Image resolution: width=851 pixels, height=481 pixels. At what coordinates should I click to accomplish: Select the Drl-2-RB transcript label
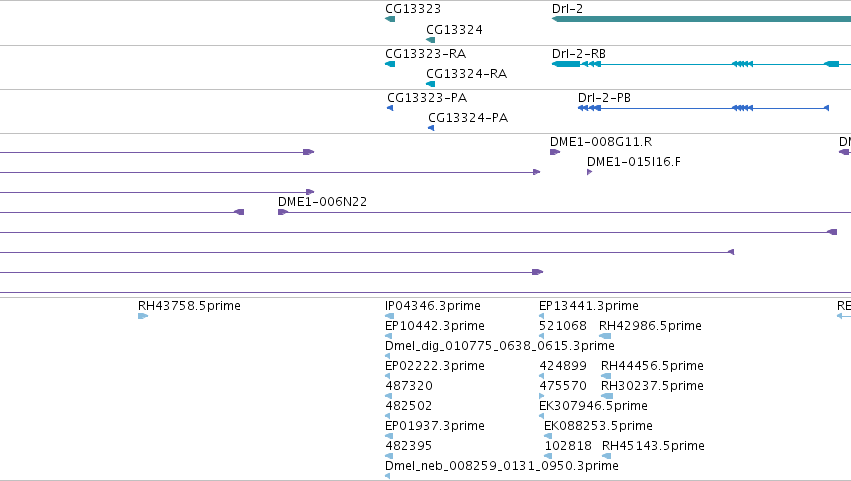point(579,53)
